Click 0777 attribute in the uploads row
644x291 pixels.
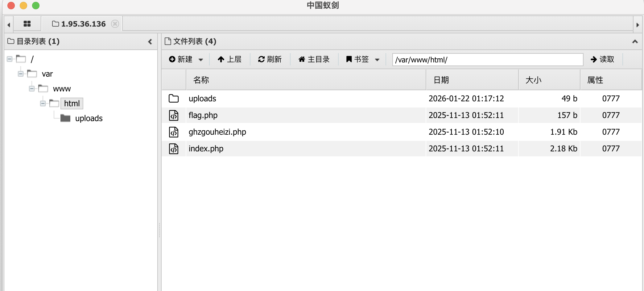(611, 99)
